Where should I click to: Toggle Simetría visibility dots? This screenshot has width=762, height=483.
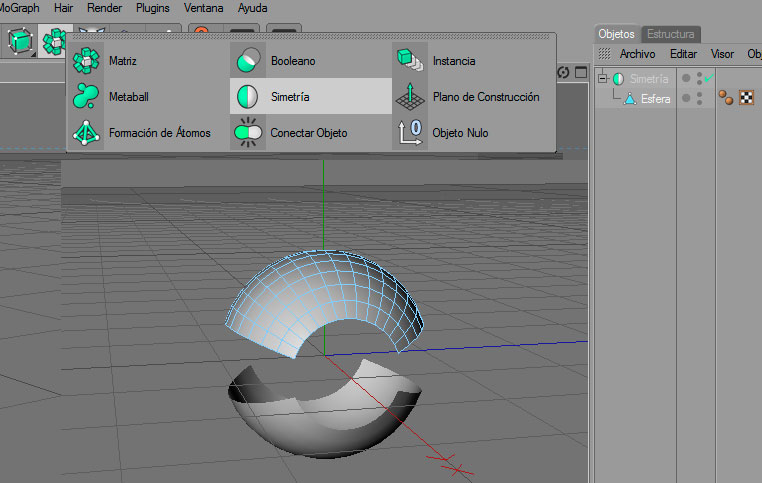coord(699,78)
